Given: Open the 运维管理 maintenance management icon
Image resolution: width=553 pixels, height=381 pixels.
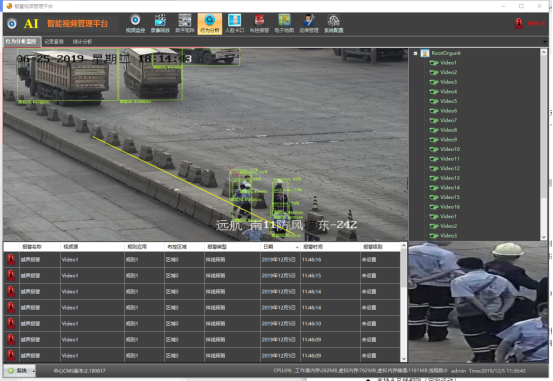Looking at the screenshot, I should pyautogui.click(x=309, y=24).
